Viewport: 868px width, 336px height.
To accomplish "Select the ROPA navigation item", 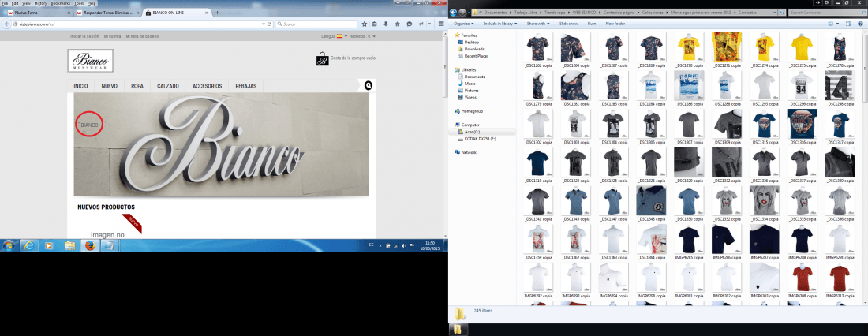I will coord(137,86).
